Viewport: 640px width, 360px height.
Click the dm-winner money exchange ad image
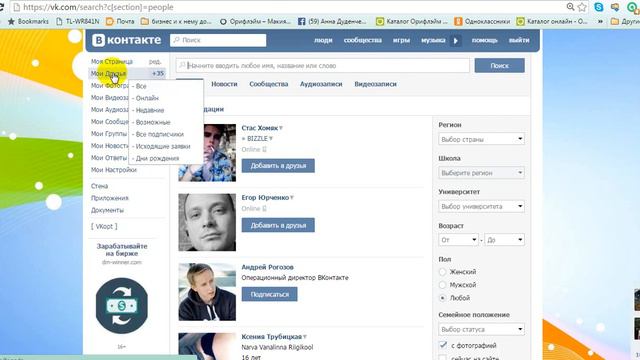pos(122,305)
